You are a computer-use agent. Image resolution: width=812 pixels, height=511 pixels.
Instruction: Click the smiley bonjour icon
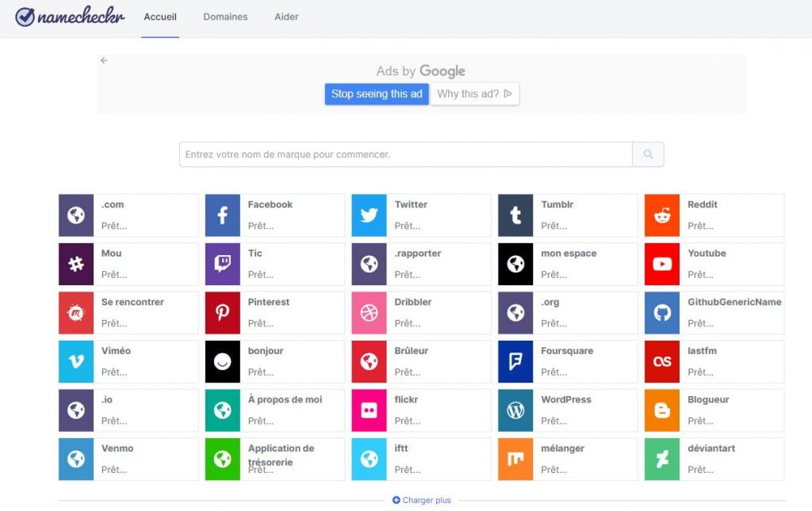223,361
